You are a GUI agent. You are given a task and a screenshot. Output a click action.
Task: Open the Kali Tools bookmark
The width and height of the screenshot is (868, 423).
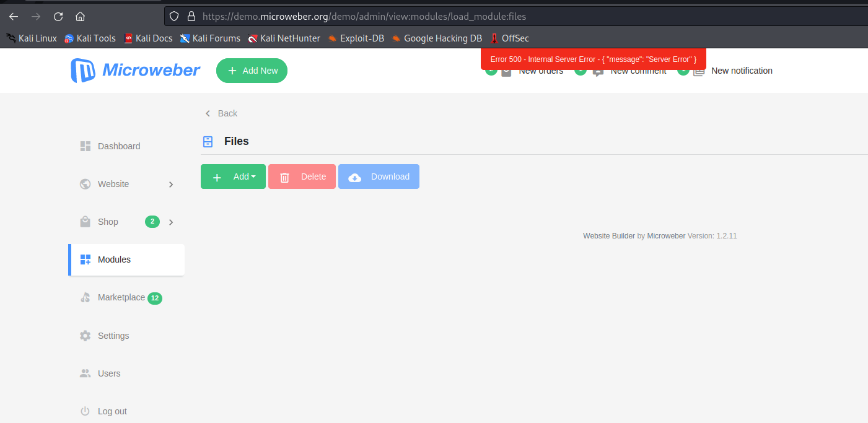point(90,38)
